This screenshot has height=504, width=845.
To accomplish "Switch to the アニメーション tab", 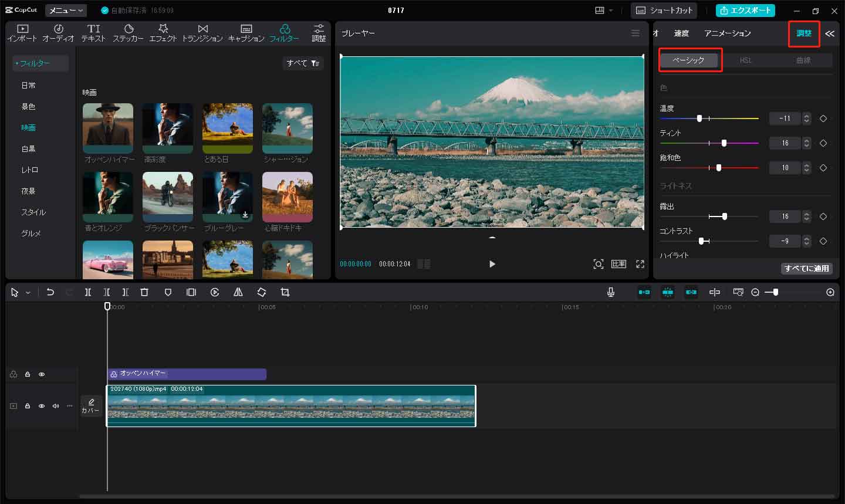I will click(728, 33).
